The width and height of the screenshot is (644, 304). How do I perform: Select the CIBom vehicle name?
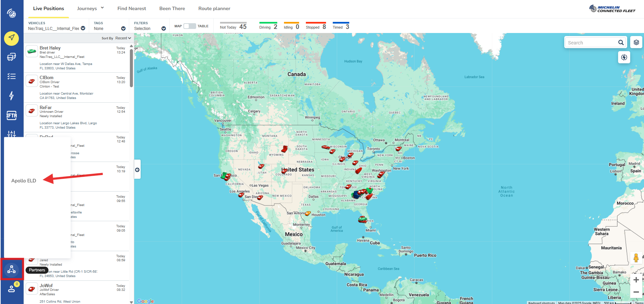pos(46,77)
